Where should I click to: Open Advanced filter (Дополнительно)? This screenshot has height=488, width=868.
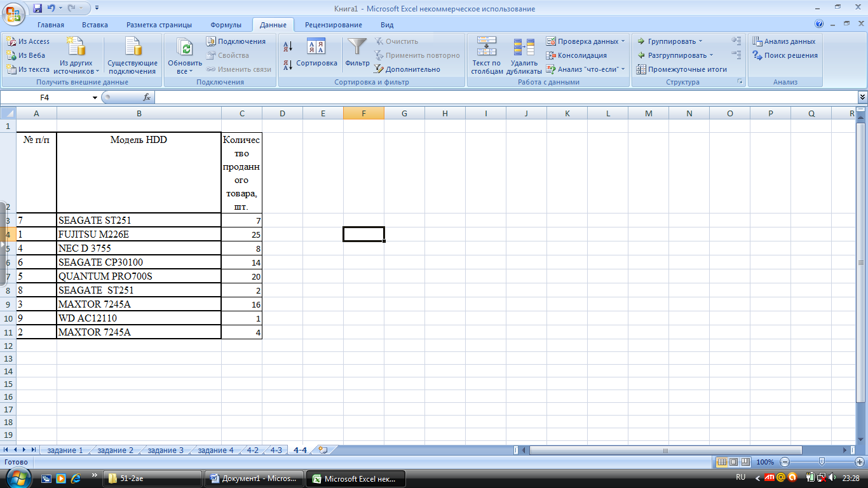tap(407, 69)
